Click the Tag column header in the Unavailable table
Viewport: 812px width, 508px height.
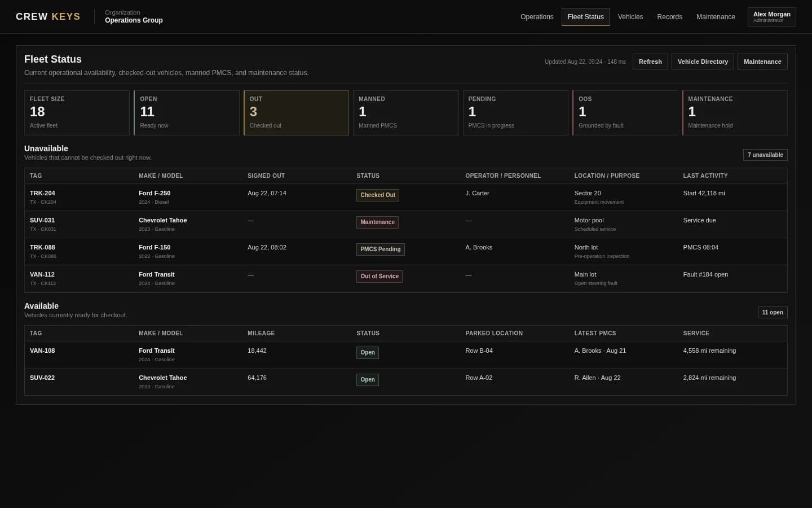point(36,176)
